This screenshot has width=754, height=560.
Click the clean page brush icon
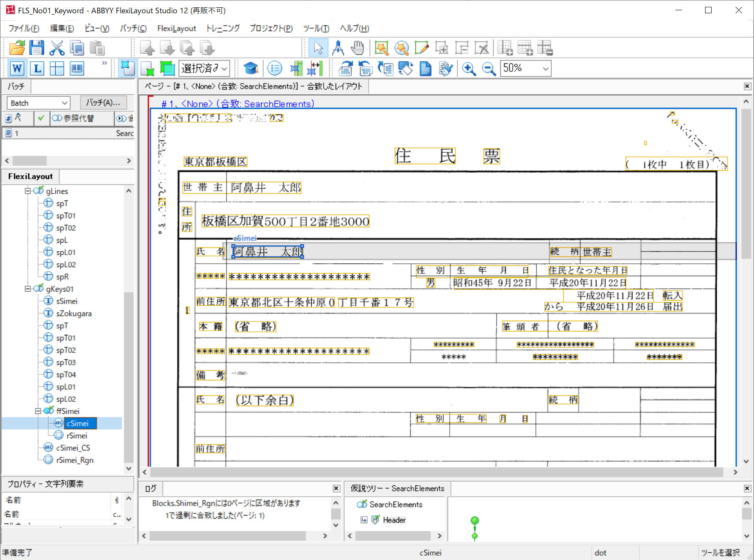pyautogui.click(x=445, y=68)
